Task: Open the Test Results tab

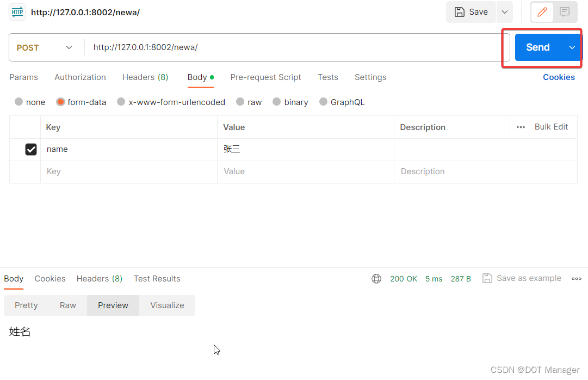Action: [x=157, y=279]
